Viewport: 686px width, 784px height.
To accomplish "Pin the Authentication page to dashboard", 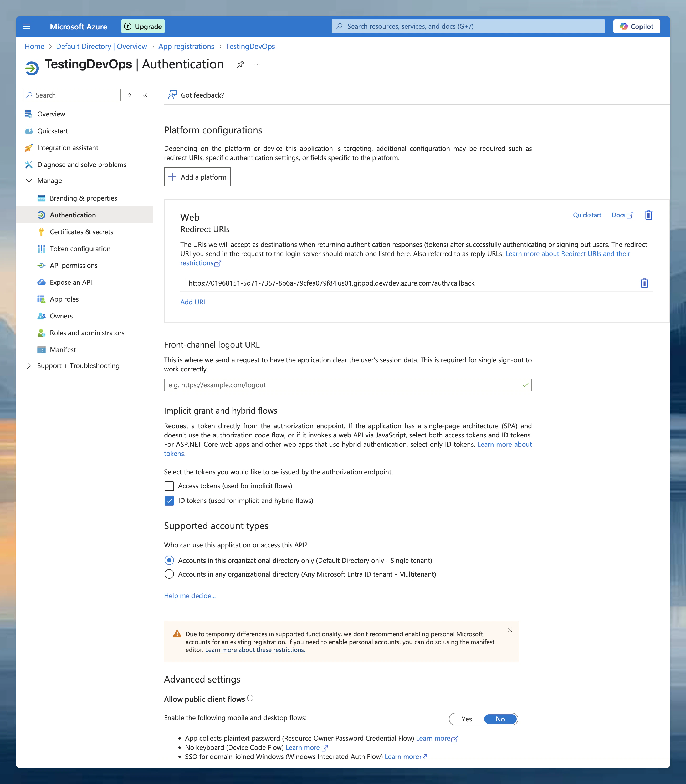I will tap(240, 64).
